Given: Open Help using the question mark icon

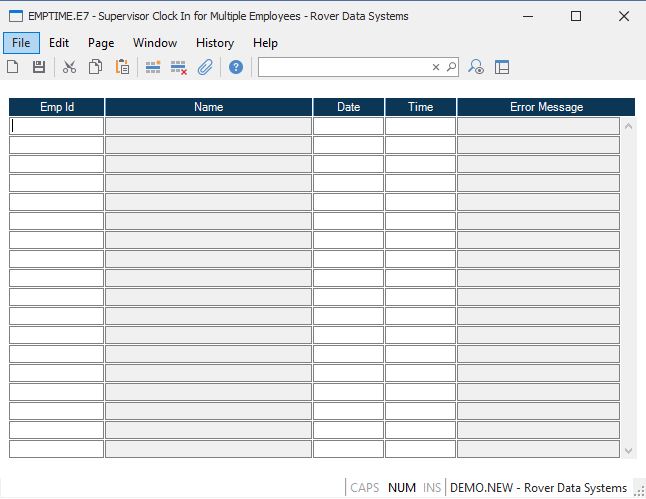Looking at the screenshot, I should [x=236, y=67].
